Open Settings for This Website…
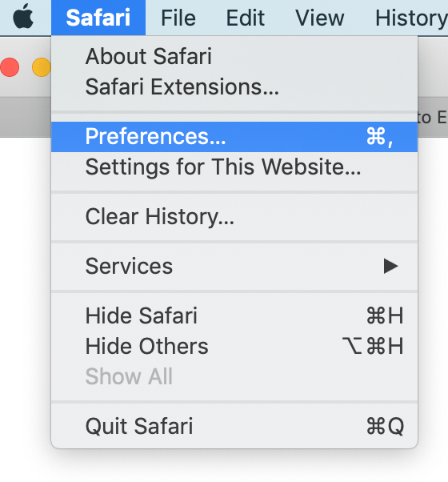 pyautogui.click(x=234, y=167)
